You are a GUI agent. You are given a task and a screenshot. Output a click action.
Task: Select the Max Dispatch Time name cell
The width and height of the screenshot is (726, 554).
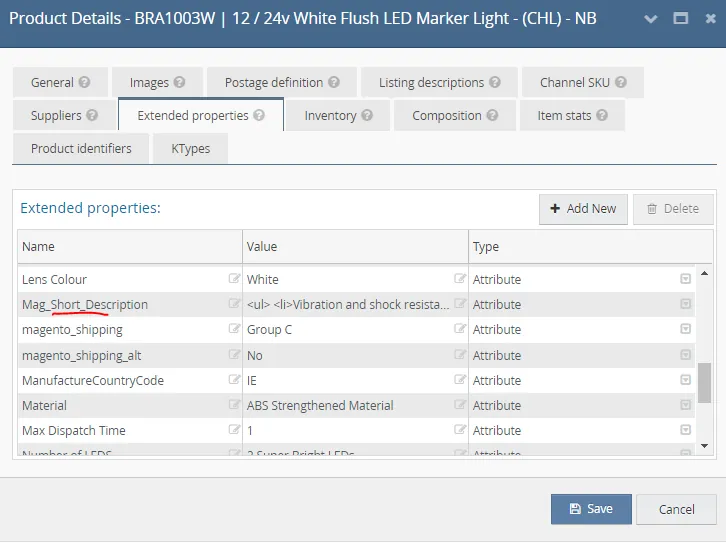[130, 430]
